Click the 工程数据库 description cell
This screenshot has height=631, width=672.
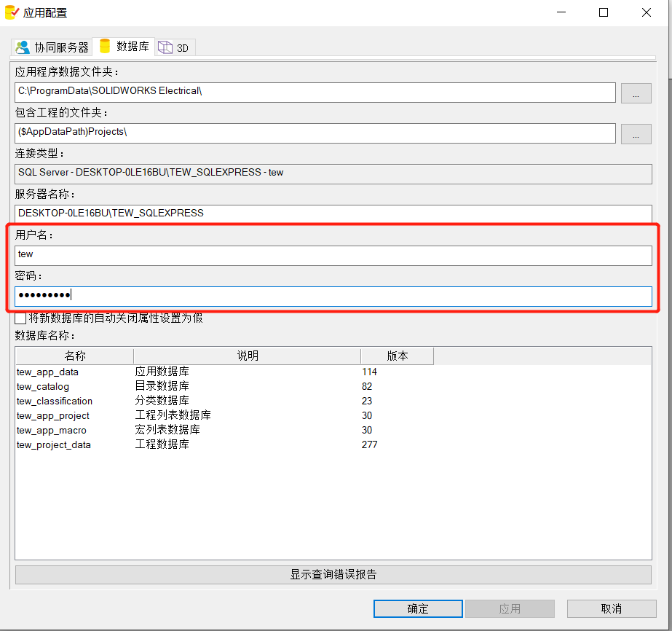(x=162, y=444)
